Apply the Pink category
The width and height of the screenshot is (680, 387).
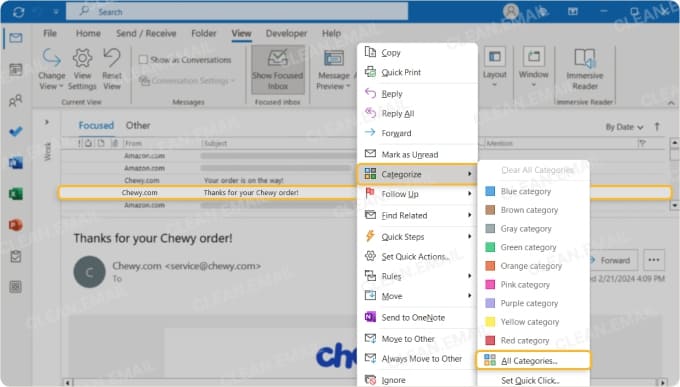[534, 285]
